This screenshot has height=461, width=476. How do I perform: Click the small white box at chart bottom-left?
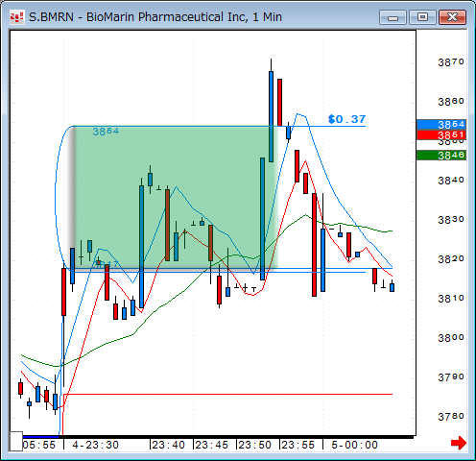[16, 441]
